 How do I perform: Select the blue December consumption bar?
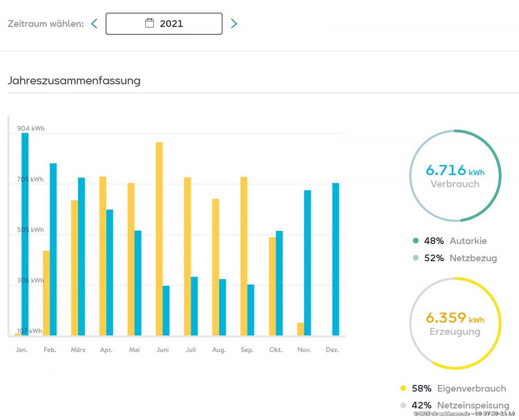coord(336,259)
